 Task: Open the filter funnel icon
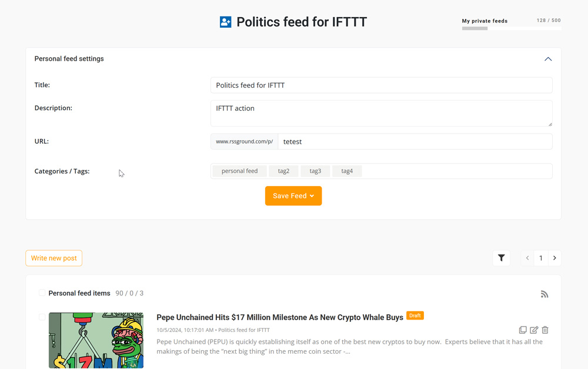click(x=502, y=258)
